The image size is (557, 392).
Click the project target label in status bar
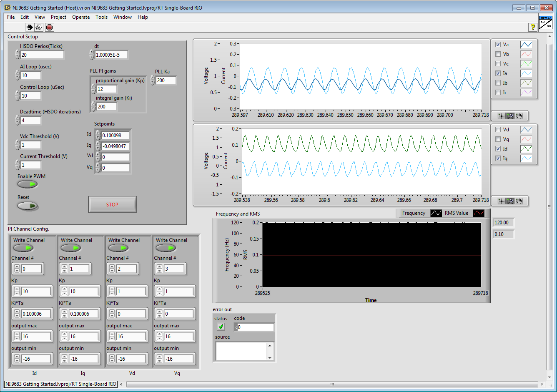[61, 384]
